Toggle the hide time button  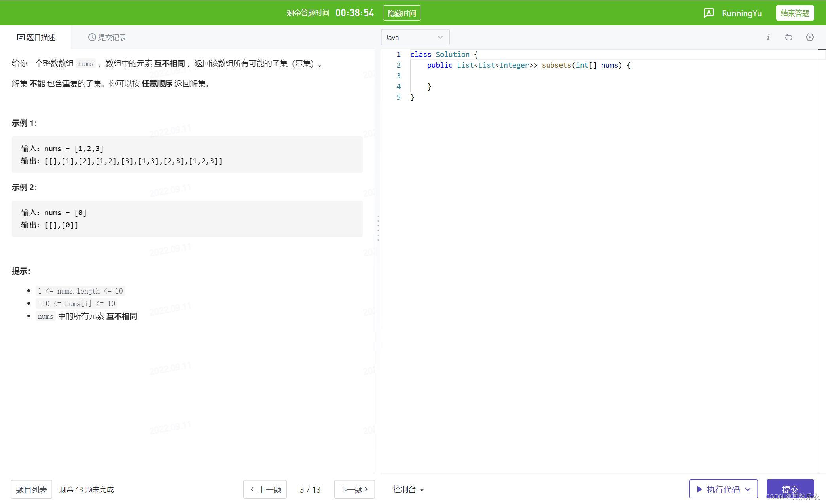click(402, 13)
